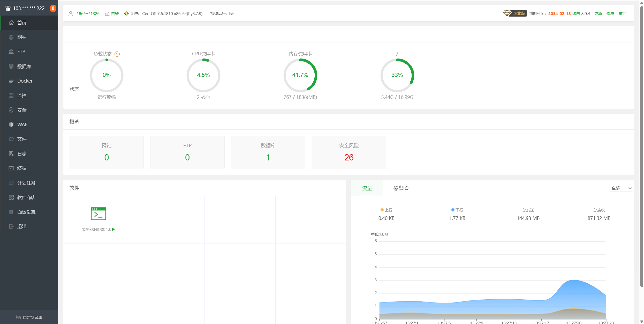644x324 pixels.
Task: Click the CPU使用率 4.5% gauge
Action: point(203,75)
